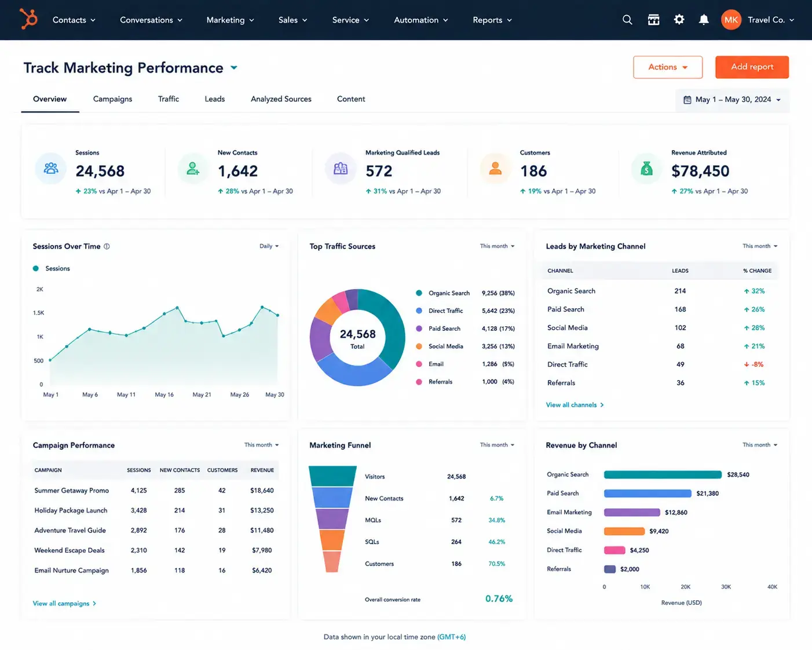Click the Paid Search purple legend dot

pos(419,328)
